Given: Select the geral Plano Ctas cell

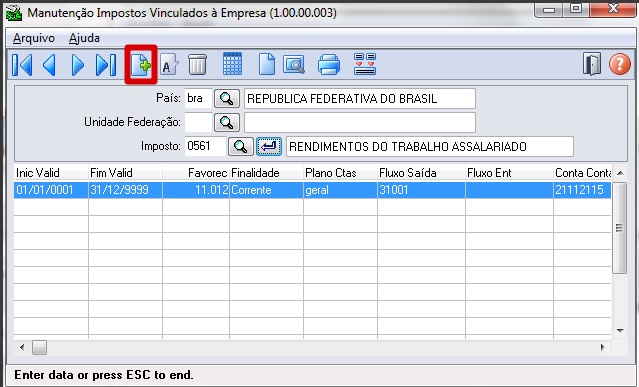Looking at the screenshot, I should coord(340,190).
